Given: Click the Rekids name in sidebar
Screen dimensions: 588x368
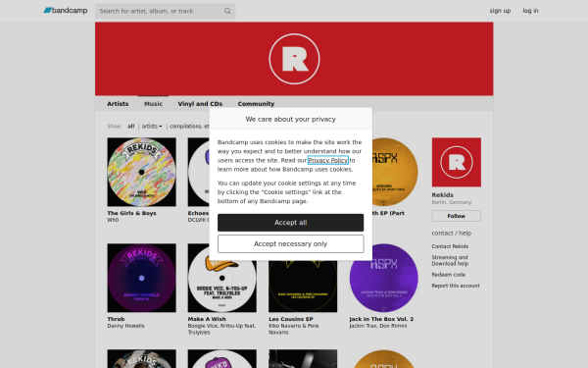Looking at the screenshot, I should tap(443, 195).
